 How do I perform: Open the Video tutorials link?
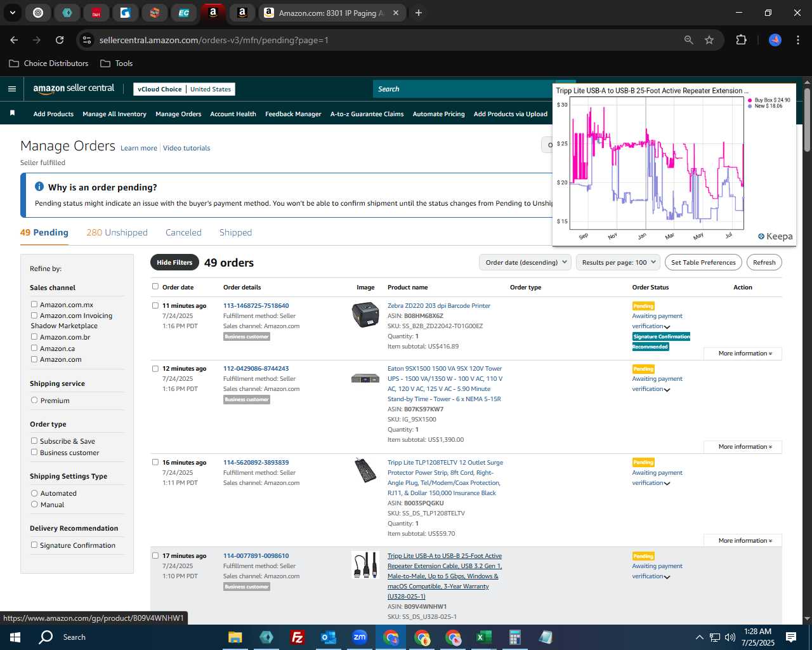(187, 148)
